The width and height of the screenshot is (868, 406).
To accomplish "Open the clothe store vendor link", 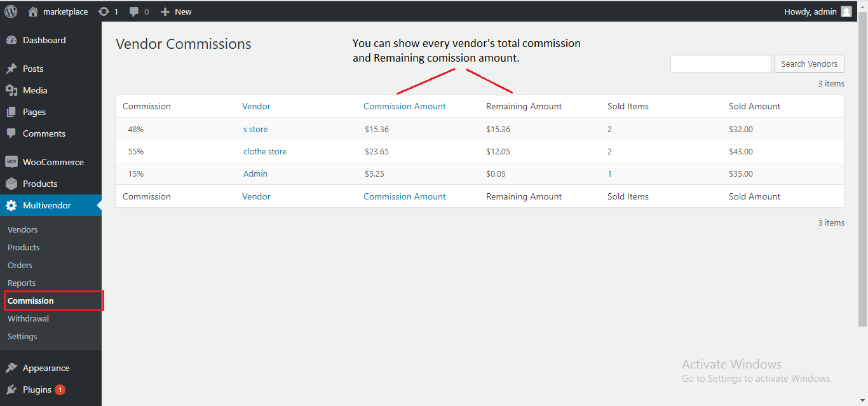I will click(x=265, y=151).
